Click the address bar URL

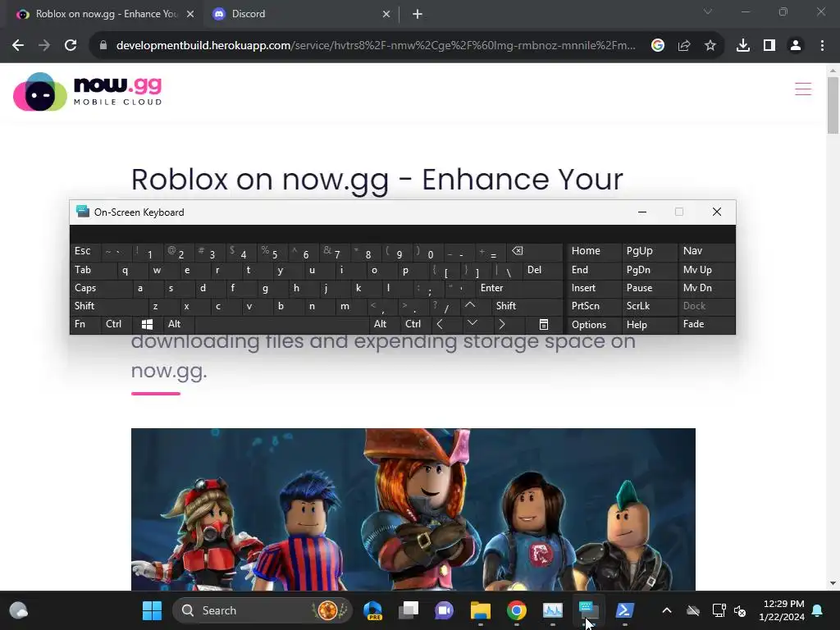(x=376, y=46)
